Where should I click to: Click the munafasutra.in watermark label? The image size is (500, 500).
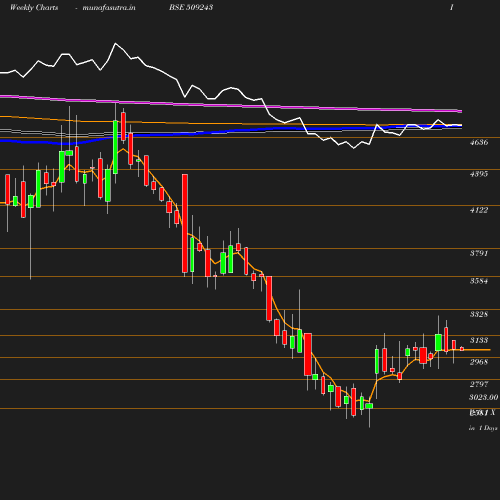[109, 7]
